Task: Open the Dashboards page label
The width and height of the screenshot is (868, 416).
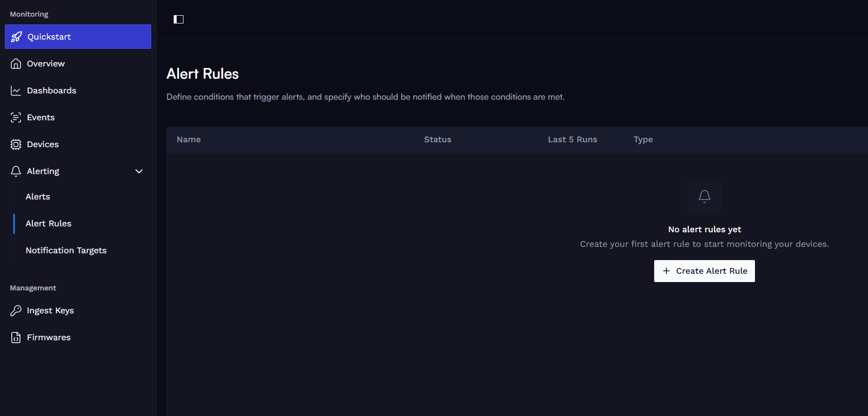Action: point(51,90)
